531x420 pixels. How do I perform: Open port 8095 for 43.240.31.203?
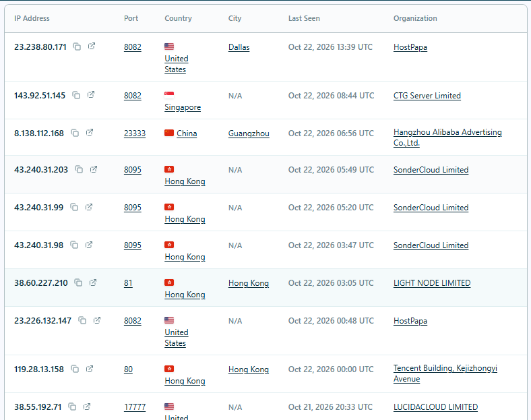[x=132, y=170]
